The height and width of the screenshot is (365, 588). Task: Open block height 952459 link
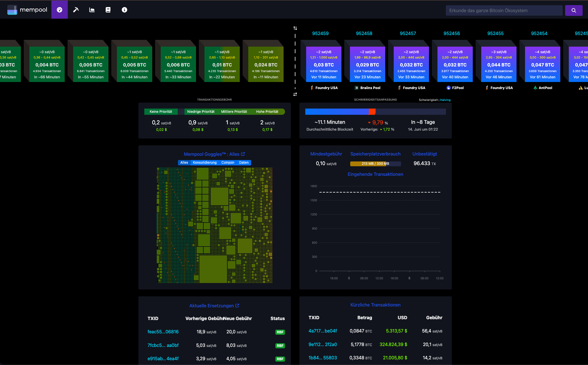320,33
